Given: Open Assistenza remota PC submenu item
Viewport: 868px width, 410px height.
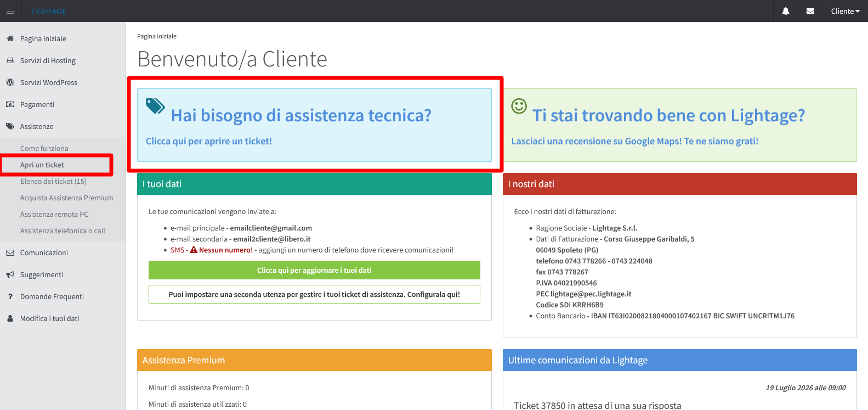Looking at the screenshot, I should (x=54, y=214).
